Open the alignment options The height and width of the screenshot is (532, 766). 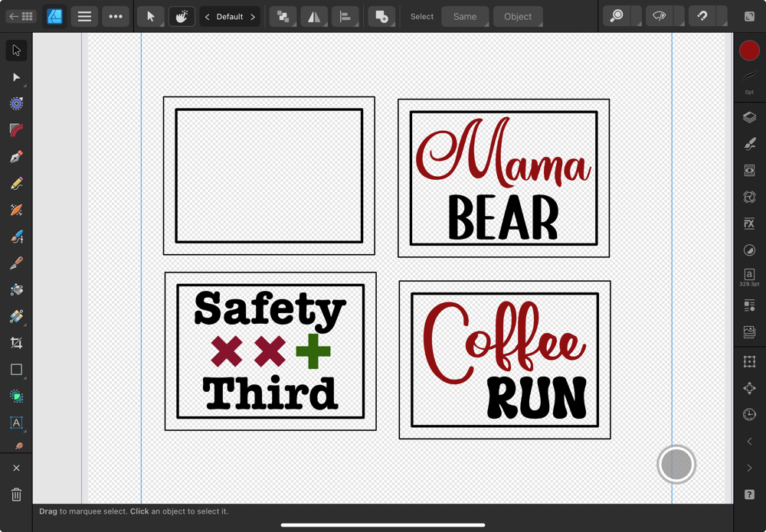pos(345,17)
